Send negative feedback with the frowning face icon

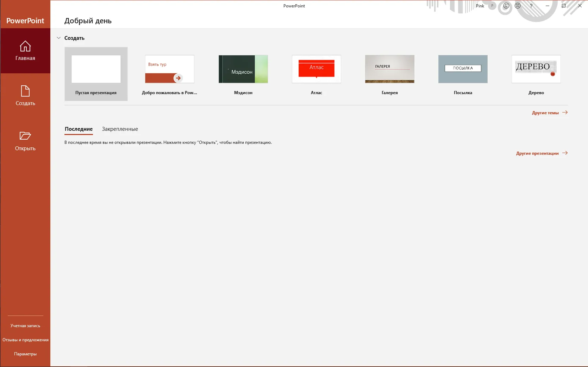[518, 6]
